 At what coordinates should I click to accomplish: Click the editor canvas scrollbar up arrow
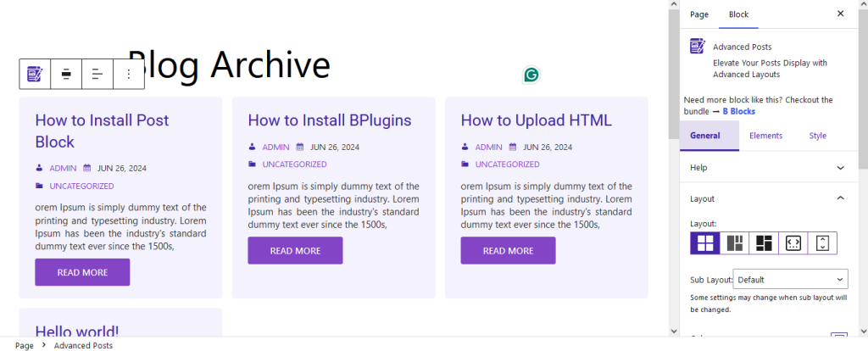[x=674, y=4]
